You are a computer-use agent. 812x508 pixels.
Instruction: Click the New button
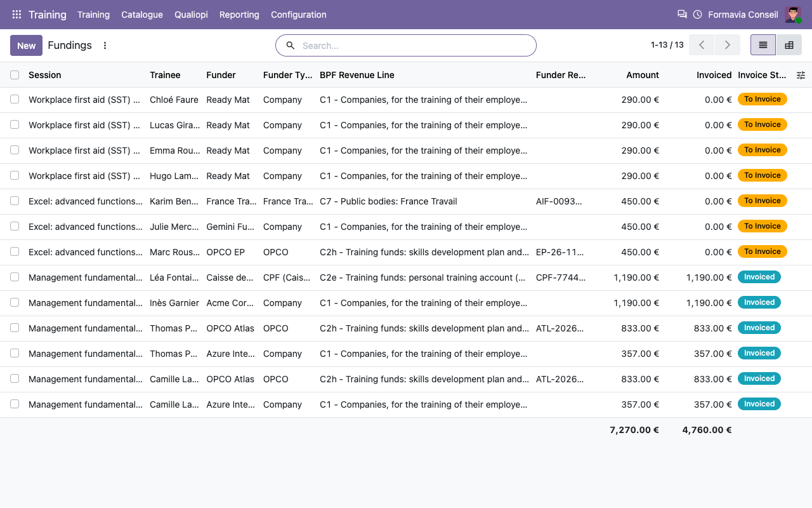27,45
